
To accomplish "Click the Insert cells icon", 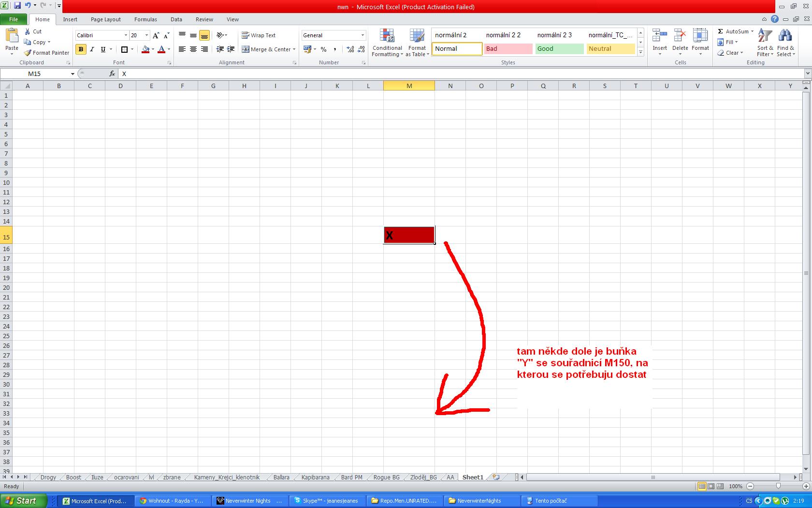I will tap(659, 36).
